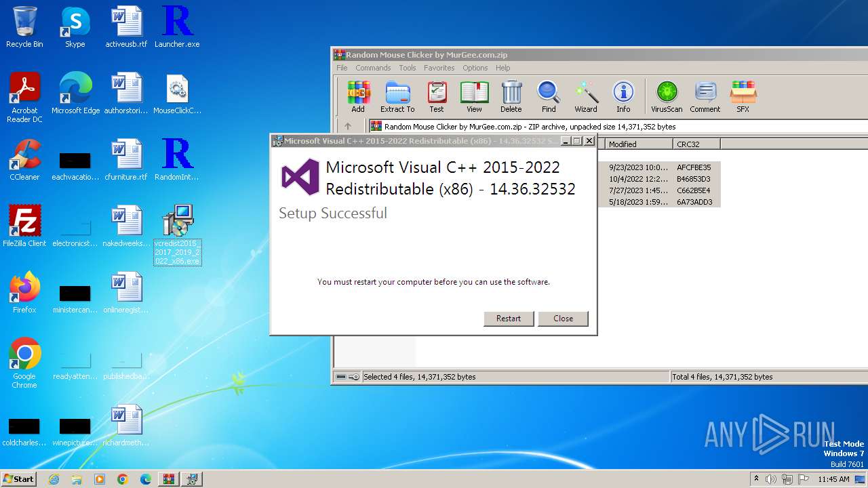Show hidden system tray icons
This screenshot has width=868, height=488.
tap(756, 479)
